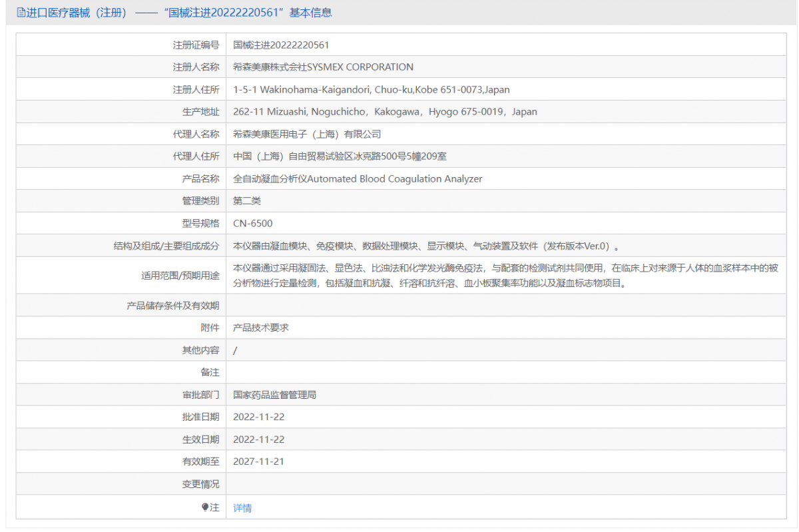Click intended use text starting 本仪器通过采用凝固法
Screen dimensions: 799x532
pos(505,276)
